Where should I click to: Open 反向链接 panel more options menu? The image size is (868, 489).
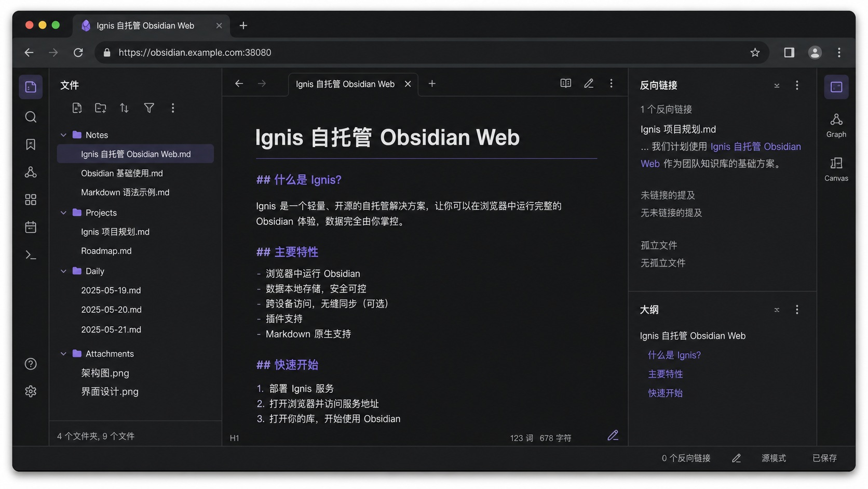[797, 85]
